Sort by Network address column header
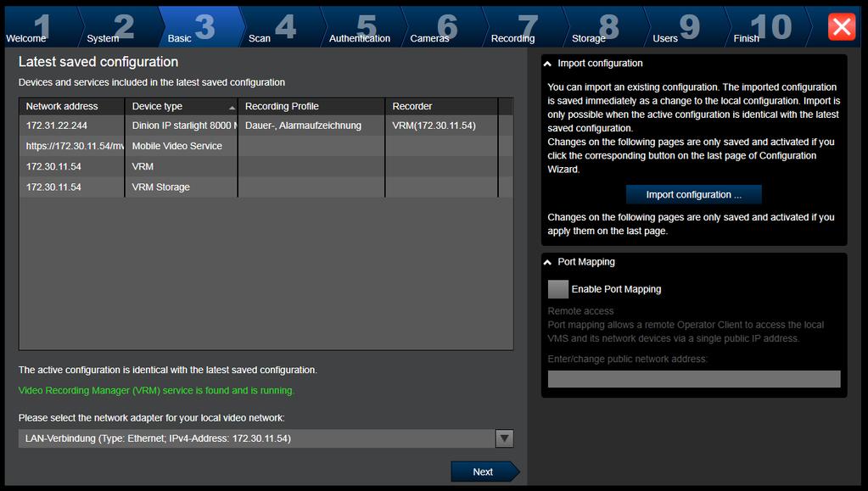The height and width of the screenshot is (491, 868). [x=72, y=106]
